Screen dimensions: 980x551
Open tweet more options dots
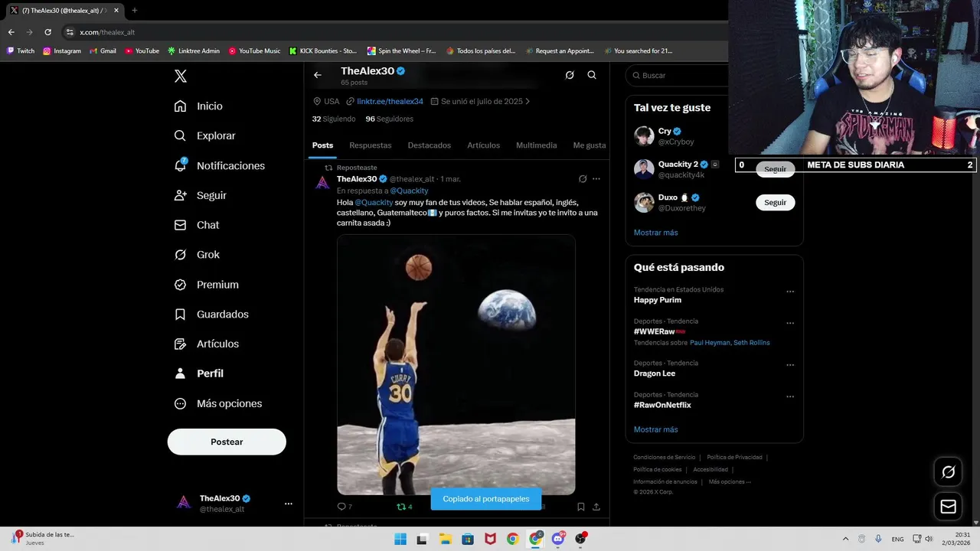596,179
